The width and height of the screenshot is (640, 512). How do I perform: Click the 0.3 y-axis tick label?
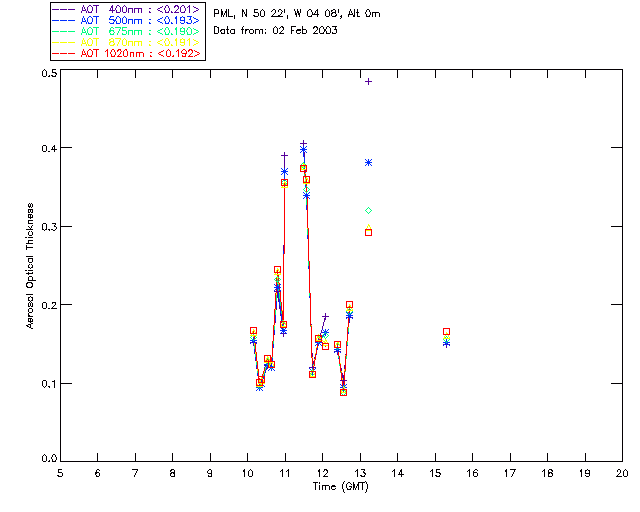pyautogui.click(x=49, y=227)
